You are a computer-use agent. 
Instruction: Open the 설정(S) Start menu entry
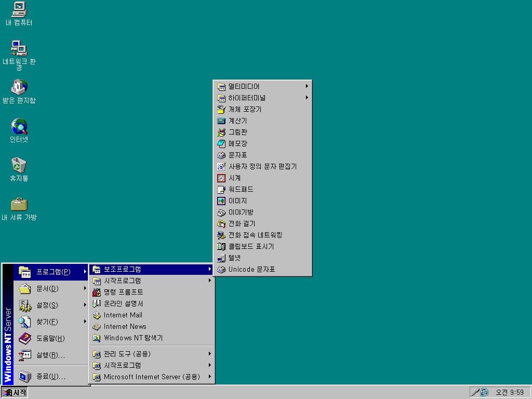click(x=51, y=305)
